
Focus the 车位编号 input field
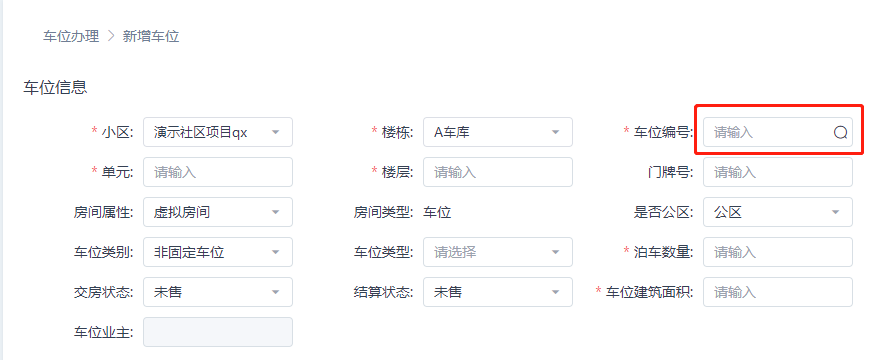[778, 132]
